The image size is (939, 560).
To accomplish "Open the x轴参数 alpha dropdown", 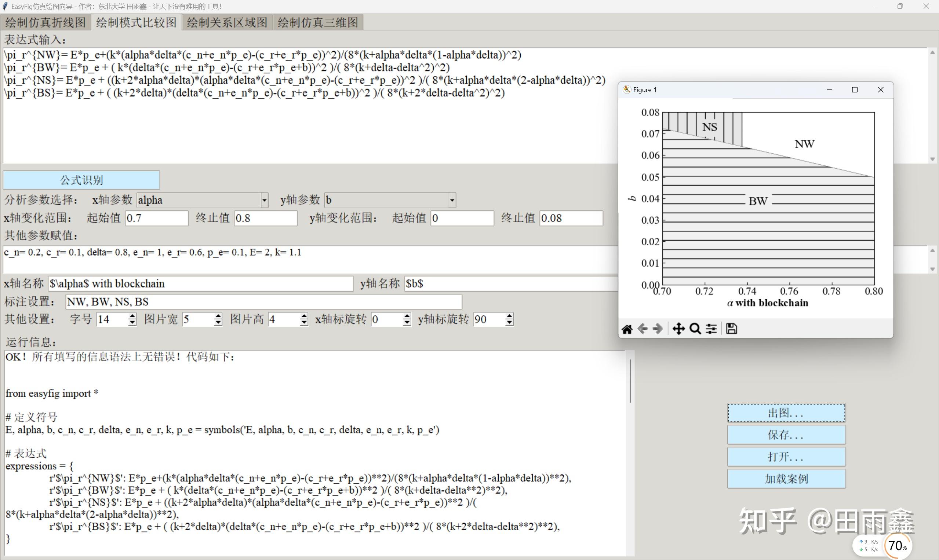I will pos(264,200).
